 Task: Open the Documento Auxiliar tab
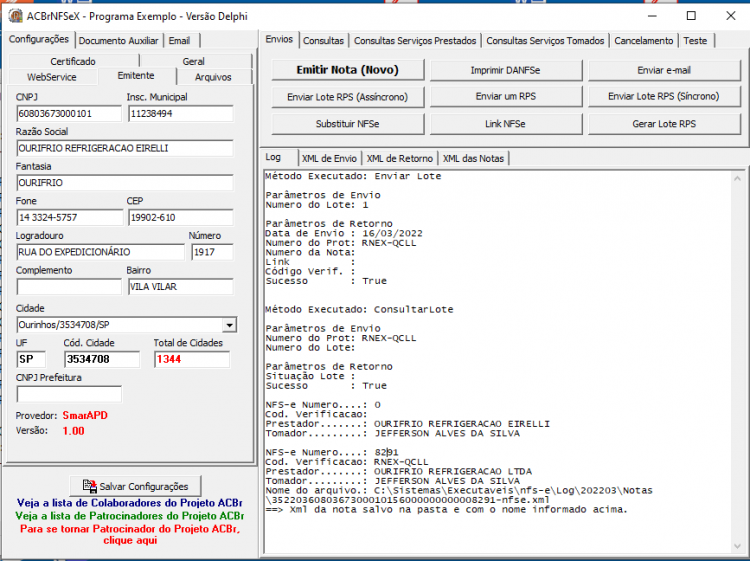point(119,41)
